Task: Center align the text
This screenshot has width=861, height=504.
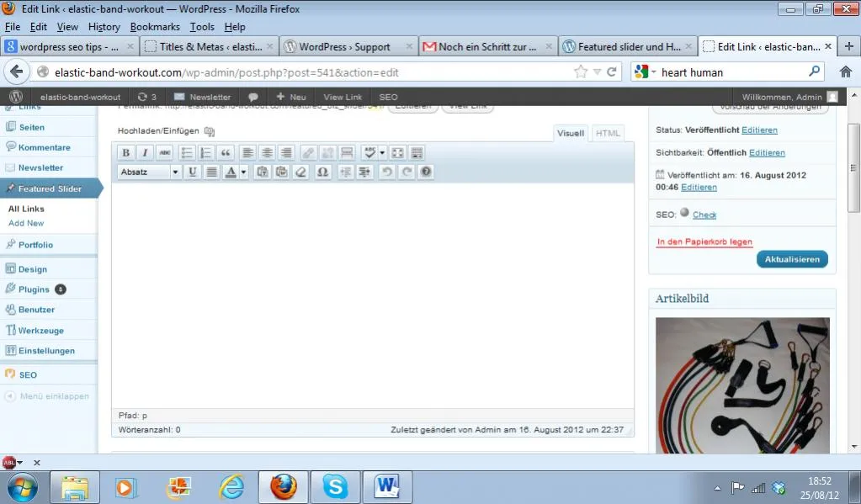Action: 267,152
